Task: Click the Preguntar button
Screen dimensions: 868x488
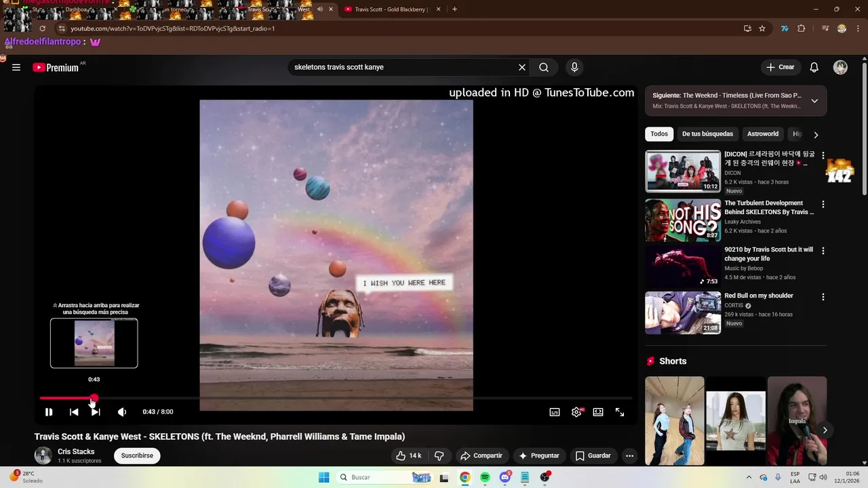Action: tap(539, 455)
